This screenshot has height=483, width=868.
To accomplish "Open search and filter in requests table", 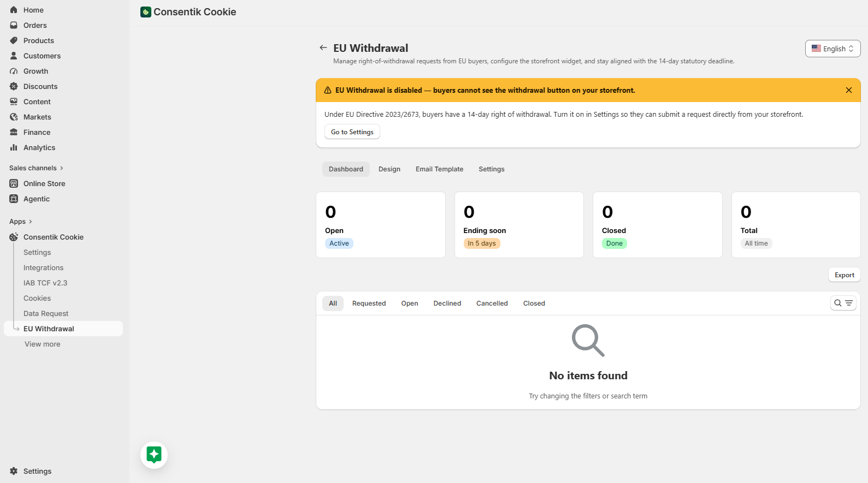I will pyautogui.click(x=843, y=303).
